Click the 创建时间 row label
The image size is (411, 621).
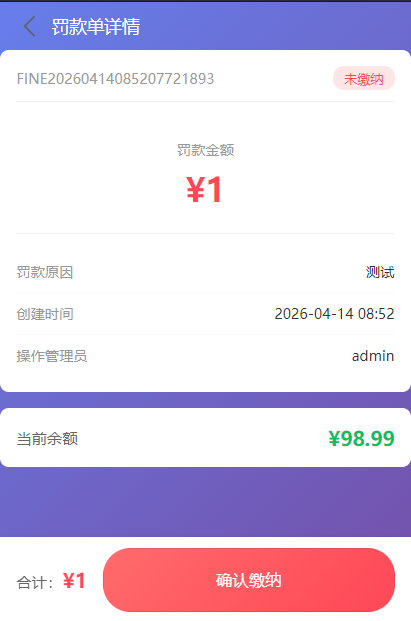tap(45, 314)
